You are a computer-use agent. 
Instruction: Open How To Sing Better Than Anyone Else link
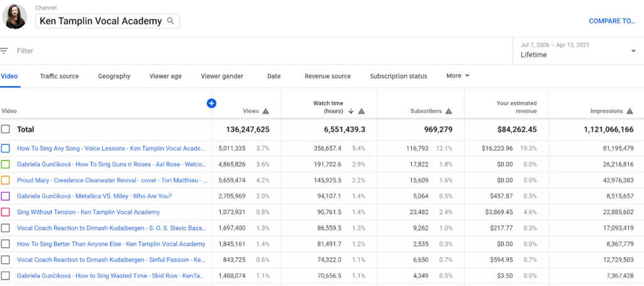pos(111,244)
